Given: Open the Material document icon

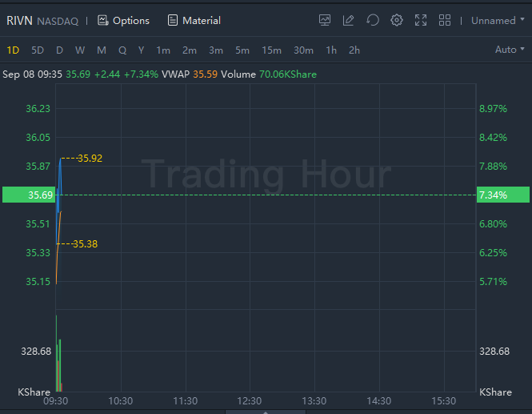Looking at the screenshot, I should coord(172,21).
